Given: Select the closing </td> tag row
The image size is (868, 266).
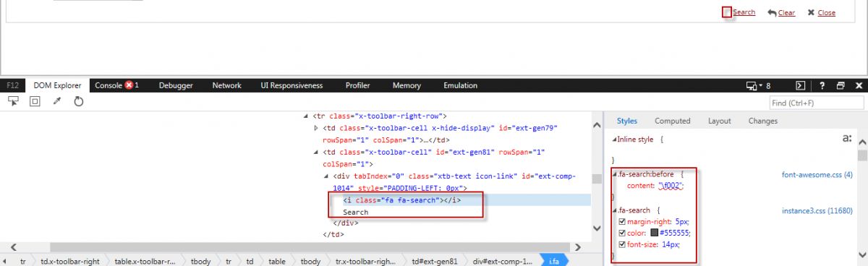Looking at the screenshot, I should tap(333, 234).
